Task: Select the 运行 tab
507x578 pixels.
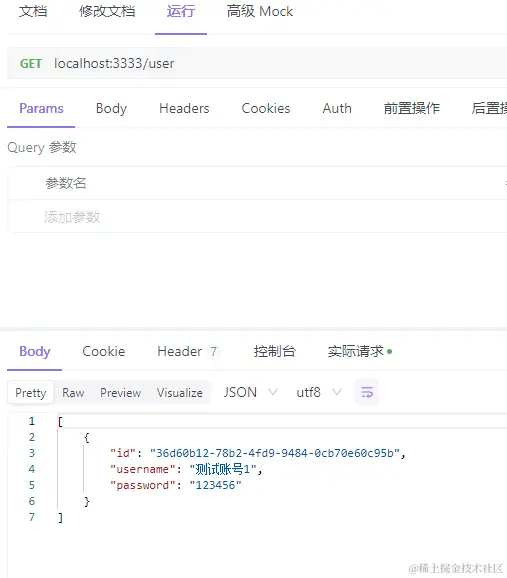Action: click(x=181, y=11)
